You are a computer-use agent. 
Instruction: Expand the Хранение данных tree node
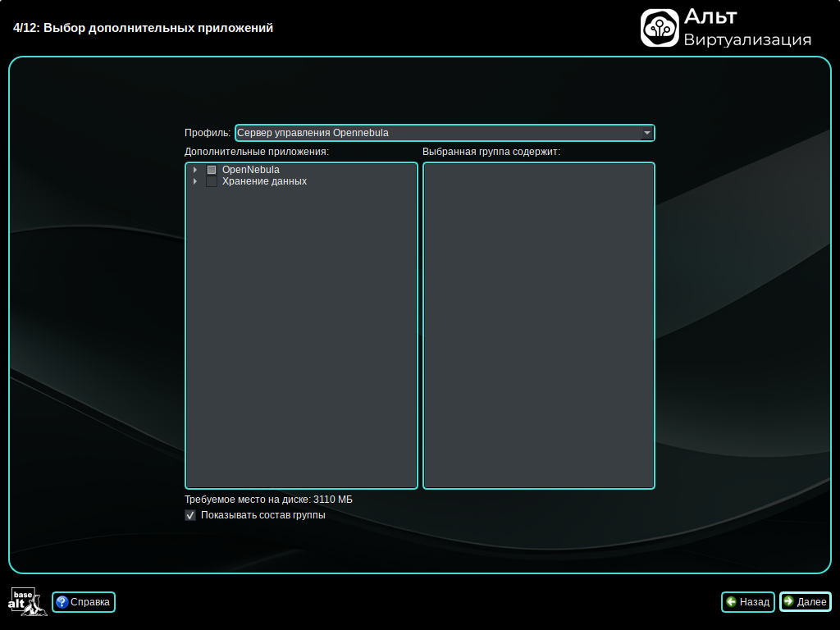[x=195, y=181]
